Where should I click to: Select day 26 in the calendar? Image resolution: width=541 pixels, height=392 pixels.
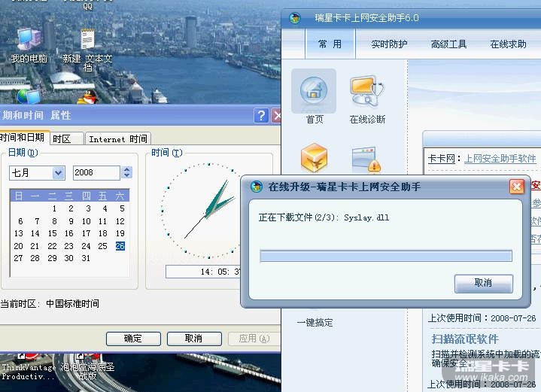point(120,246)
